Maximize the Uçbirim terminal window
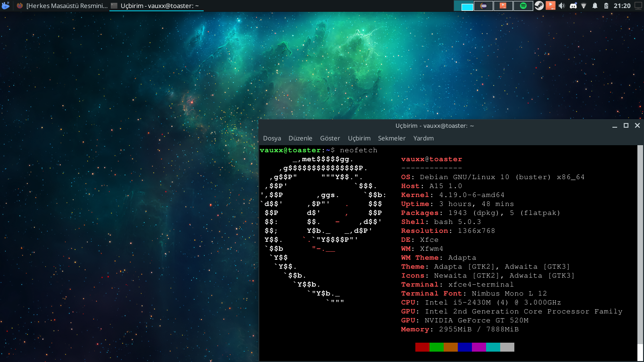This screenshot has width=644, height=362. click(626, 126)
